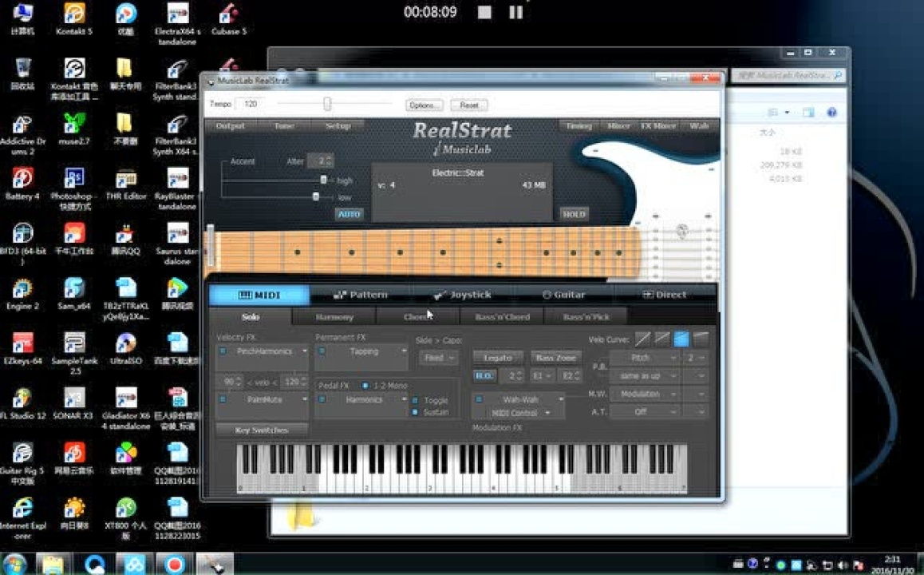
Task: Open the Photoshop shortcut on desktop
Action: click(x=74, y=188)
